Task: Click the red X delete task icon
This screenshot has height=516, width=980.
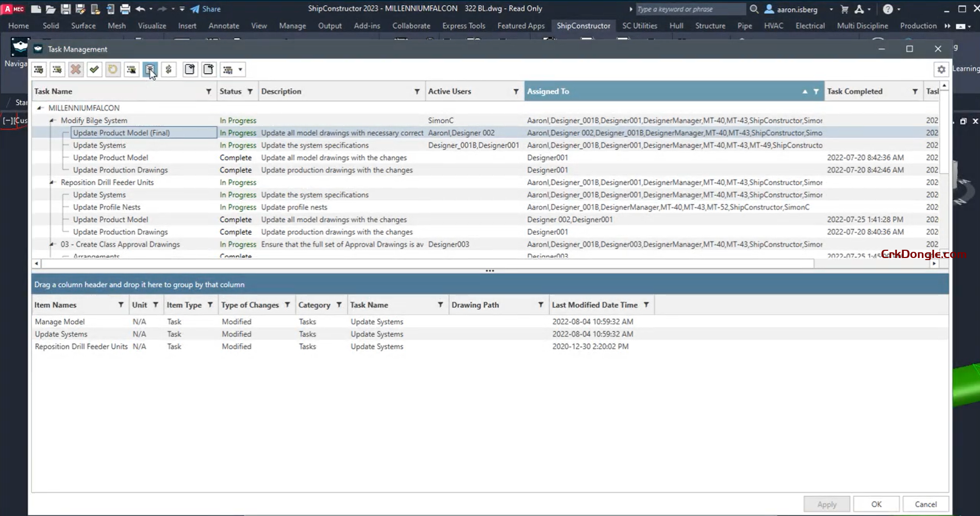Action: tap(76, 70)
